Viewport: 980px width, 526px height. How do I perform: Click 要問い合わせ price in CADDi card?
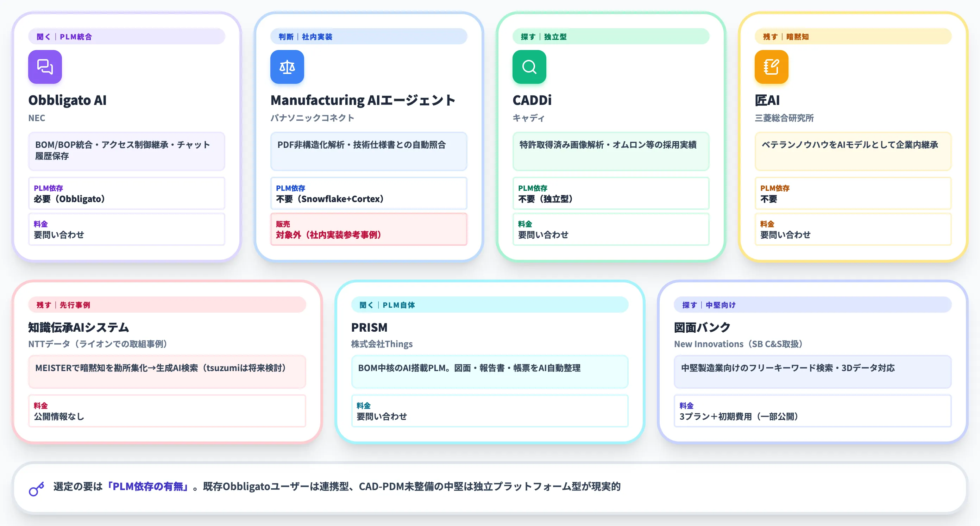click(x=611, y=229)
